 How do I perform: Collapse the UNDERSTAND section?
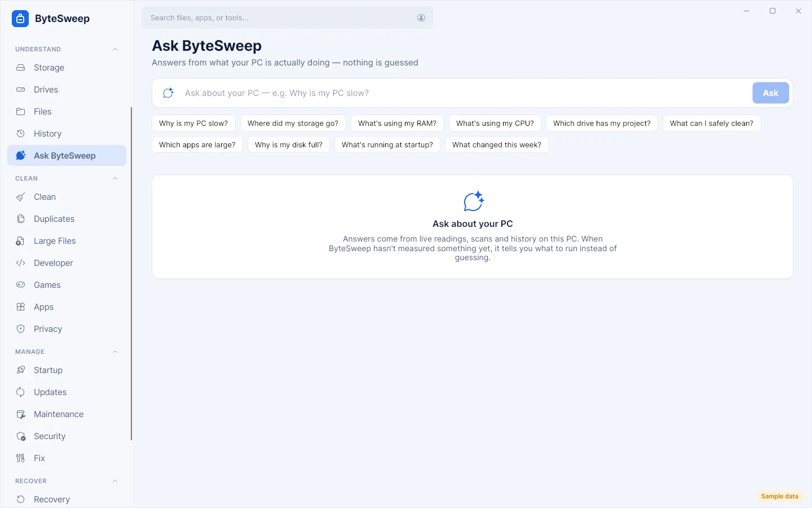115,49
